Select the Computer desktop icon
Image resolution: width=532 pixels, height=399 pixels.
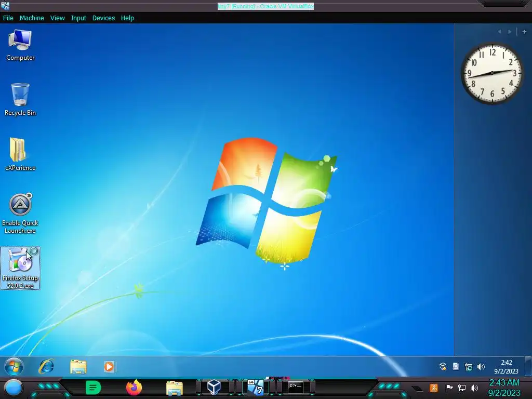pyautogui.click(x=20, y=45)
